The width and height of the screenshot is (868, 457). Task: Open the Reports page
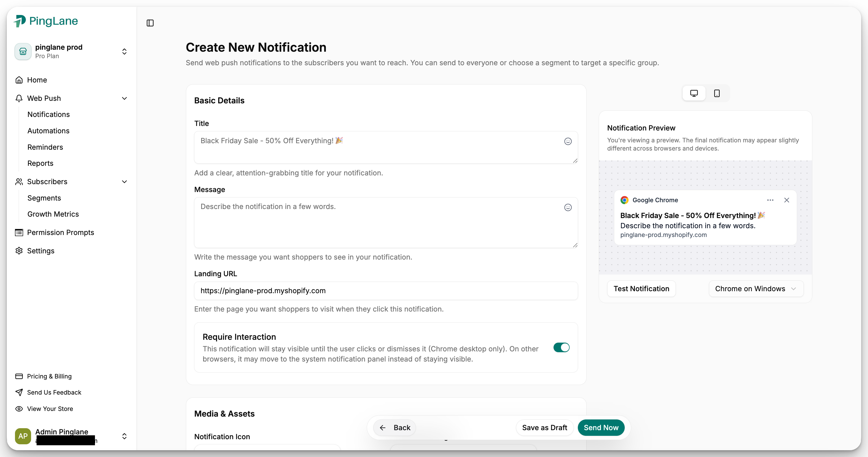40,163
